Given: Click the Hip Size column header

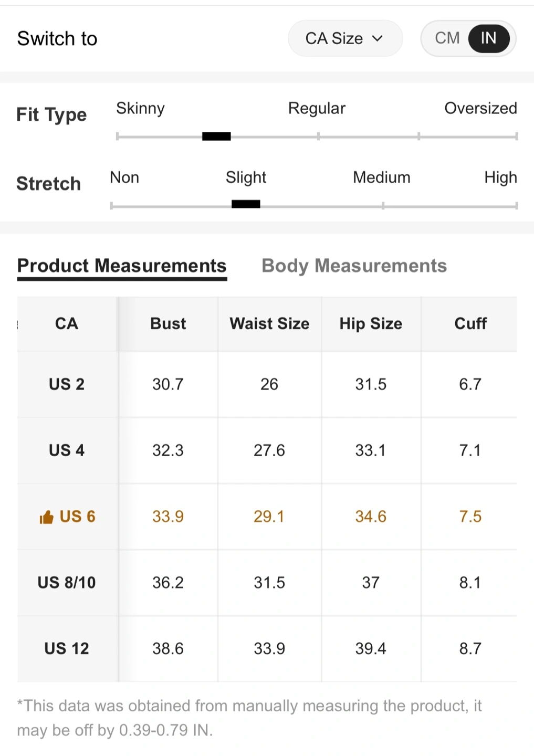Looking at the screenshot, I should click(371, 323).
